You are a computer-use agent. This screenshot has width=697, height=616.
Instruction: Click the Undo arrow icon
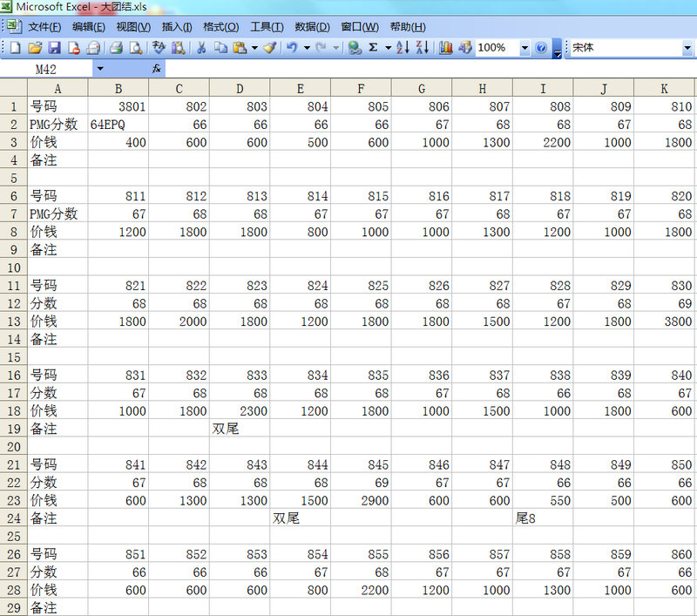293,48
